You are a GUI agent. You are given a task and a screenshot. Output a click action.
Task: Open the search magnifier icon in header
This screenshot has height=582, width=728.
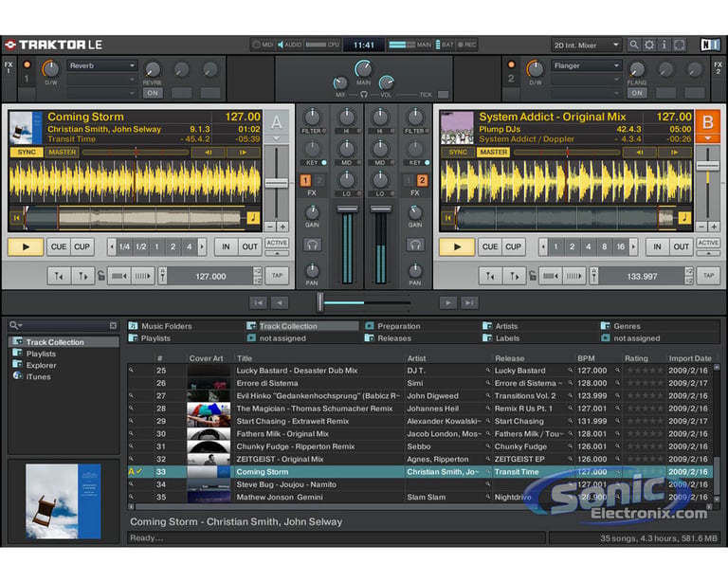click(634, 45)
